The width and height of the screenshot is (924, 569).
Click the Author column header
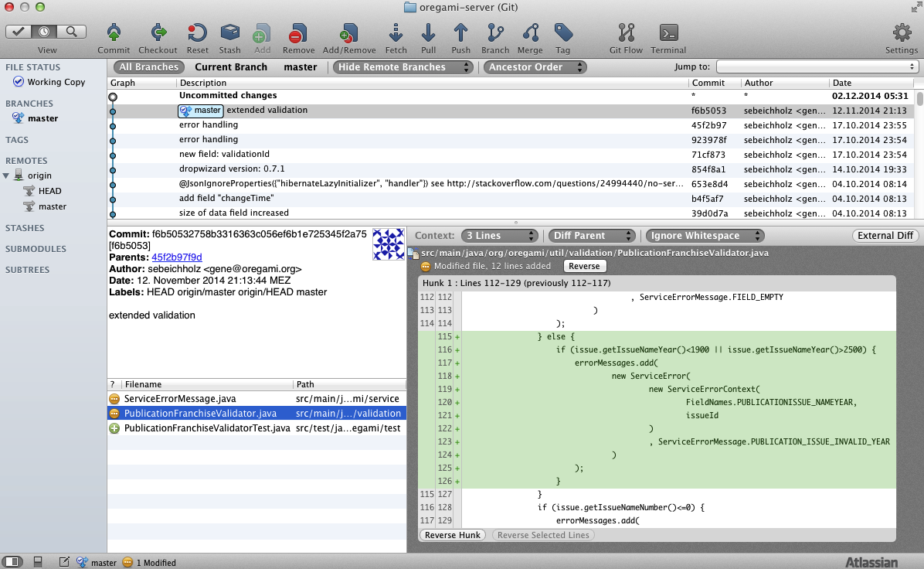tap(784, 83)
